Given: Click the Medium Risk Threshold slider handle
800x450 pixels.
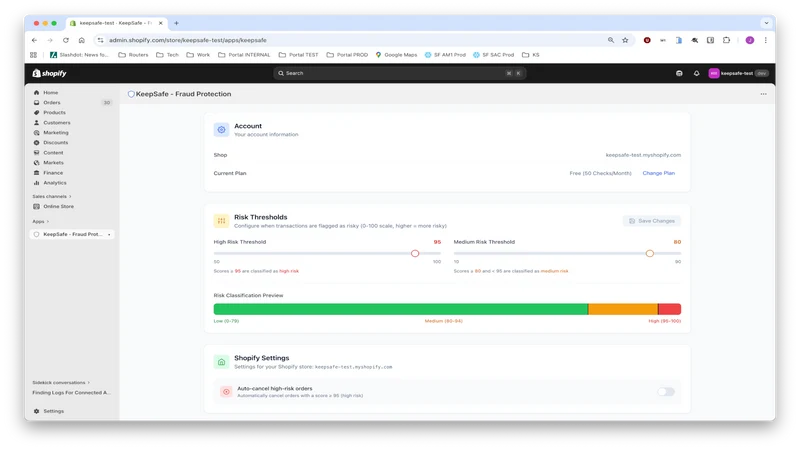Looking at the screenshot, I should [x=649, y=254].
